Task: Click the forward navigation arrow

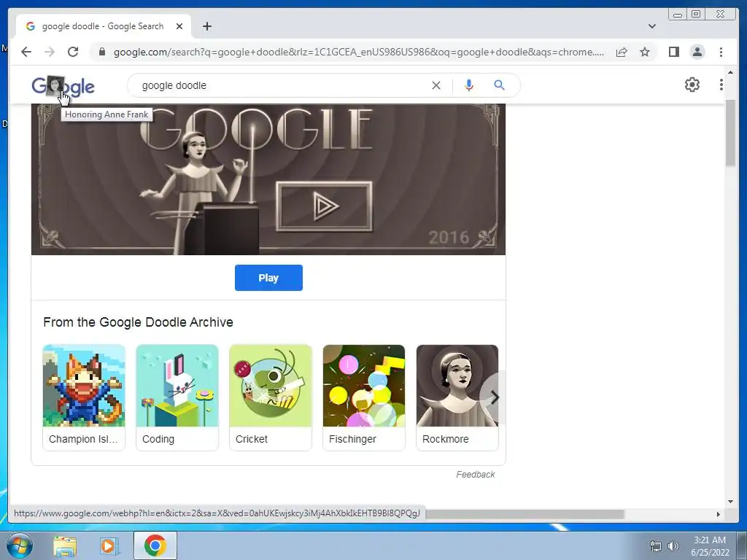Action: coord(50,52)
